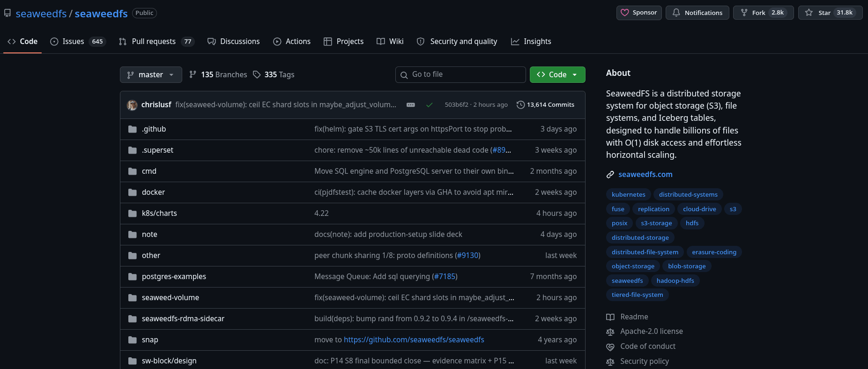Open the Apache-2.0 license link

click(x=645, y=332)
